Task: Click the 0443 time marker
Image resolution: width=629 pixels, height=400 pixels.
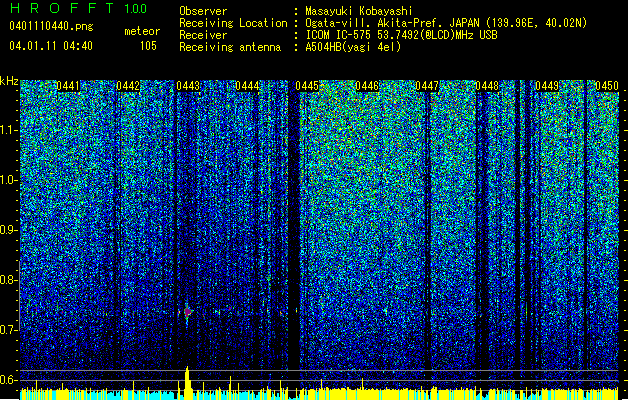Action: tap(188, 86)
